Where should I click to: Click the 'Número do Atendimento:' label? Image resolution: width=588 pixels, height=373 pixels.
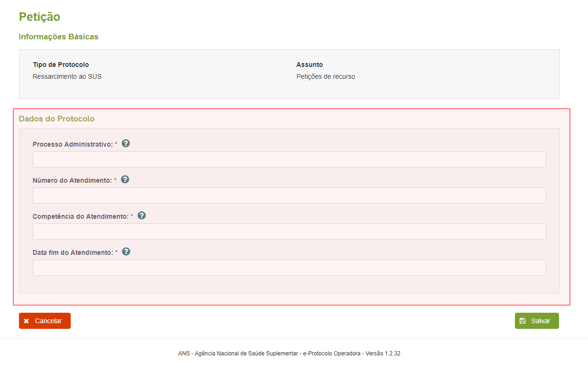(72, 180)
